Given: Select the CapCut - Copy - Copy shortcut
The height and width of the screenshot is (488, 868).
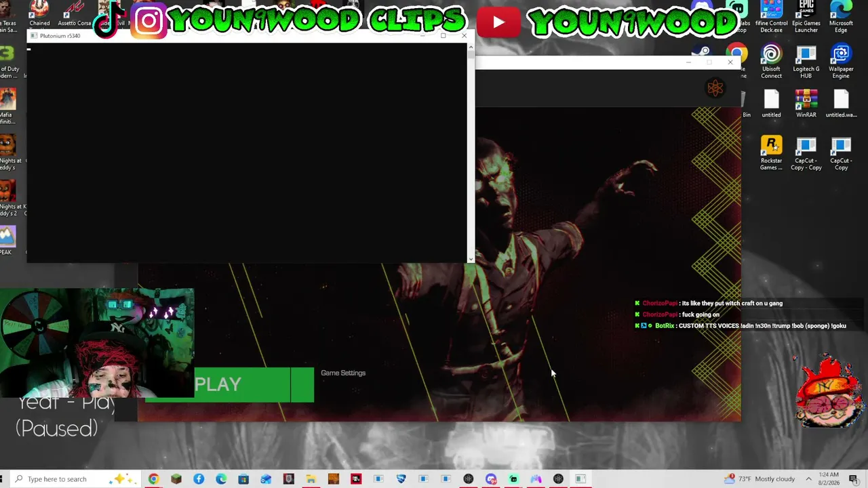Looking at the screenshot, I should [806, 154].
